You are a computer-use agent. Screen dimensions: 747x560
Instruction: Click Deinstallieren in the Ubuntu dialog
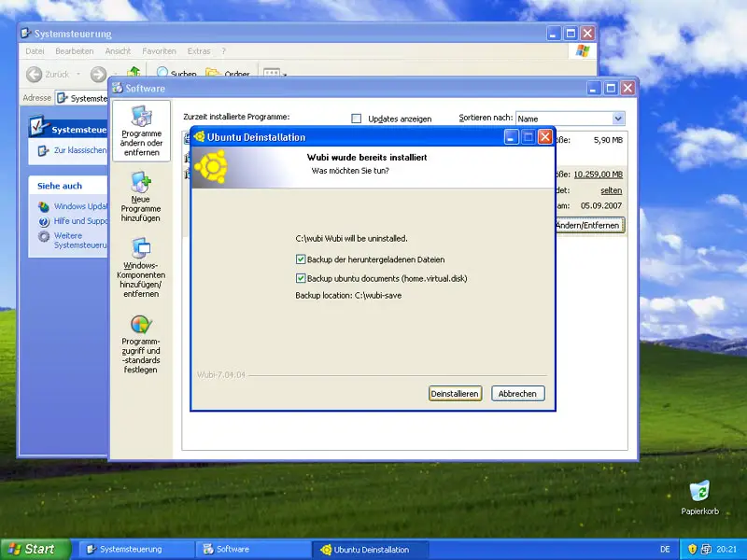(455, 393)
